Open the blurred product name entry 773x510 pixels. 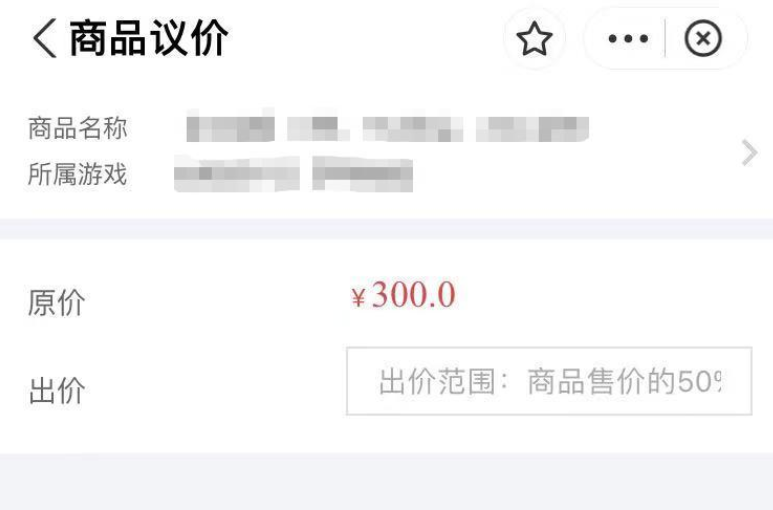pos(387,127)
